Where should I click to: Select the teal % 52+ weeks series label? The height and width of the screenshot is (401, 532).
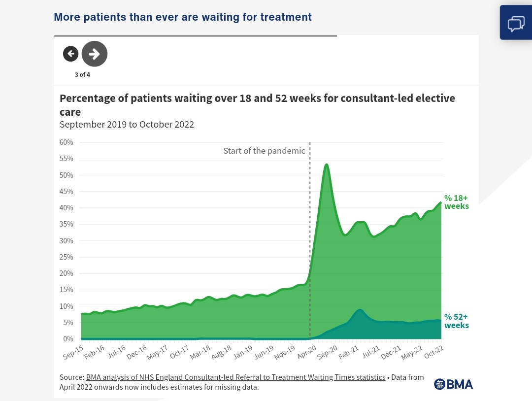[456, 321]
